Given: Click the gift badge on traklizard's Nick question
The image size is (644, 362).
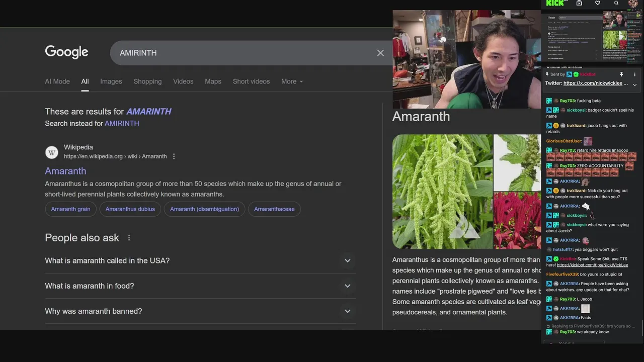Looking at the screenshot, I should tap(556, 191).
